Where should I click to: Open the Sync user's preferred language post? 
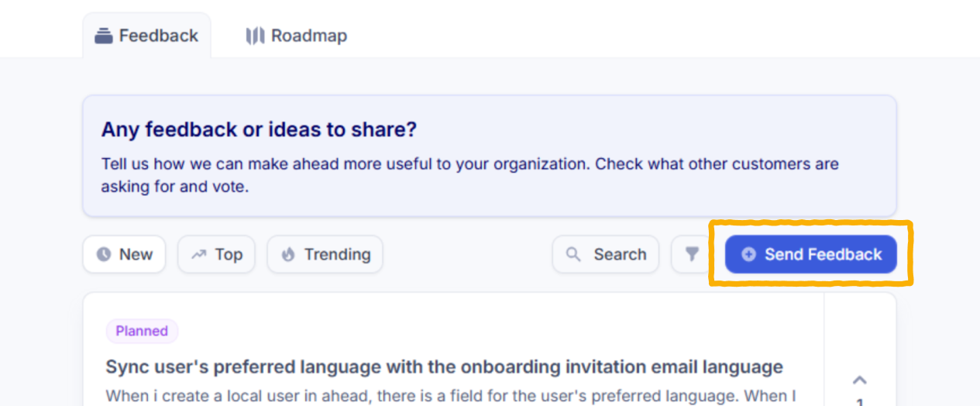(444, 366)
